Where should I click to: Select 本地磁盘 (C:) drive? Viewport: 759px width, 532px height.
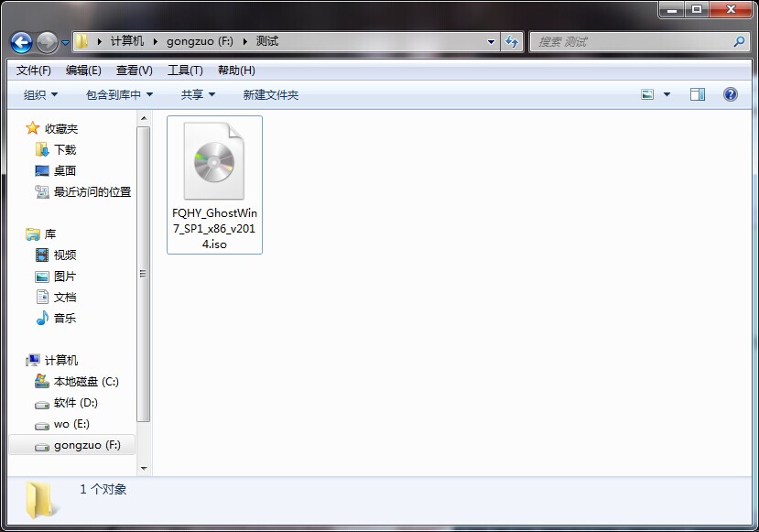[85, 381]
